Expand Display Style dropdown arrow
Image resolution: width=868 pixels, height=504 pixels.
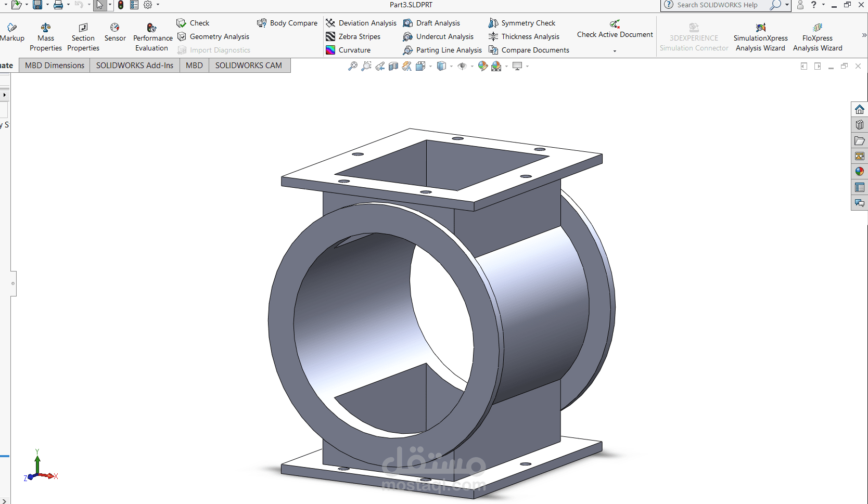(x=451, y=67)
